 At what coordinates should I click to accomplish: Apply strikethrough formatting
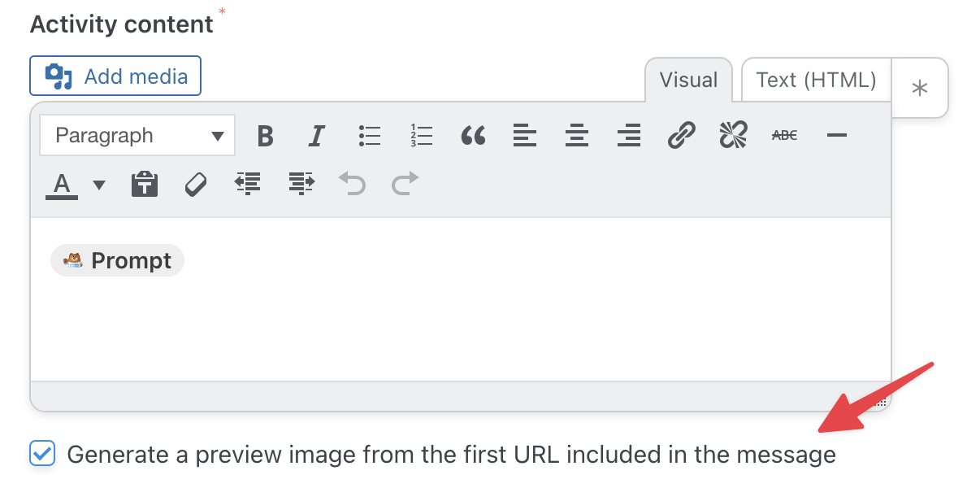784,136
